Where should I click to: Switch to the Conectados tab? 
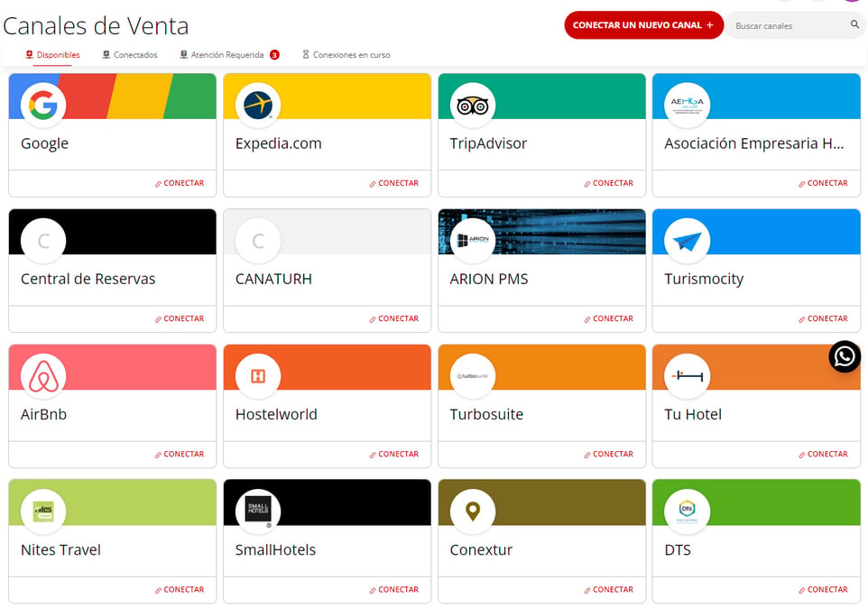130,55
